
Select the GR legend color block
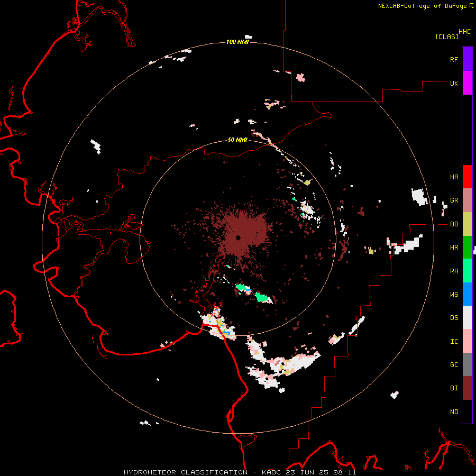(x=467, y=200)
